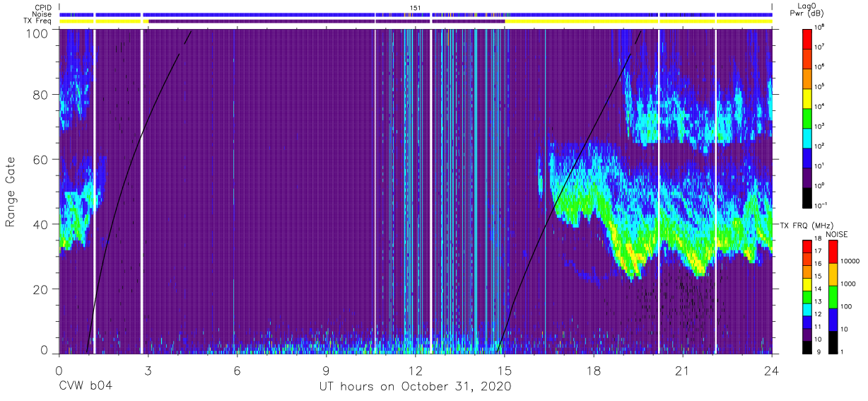Select the red top segment of TX FRQ colorbar
868x401 pixels.
point(807,246)
